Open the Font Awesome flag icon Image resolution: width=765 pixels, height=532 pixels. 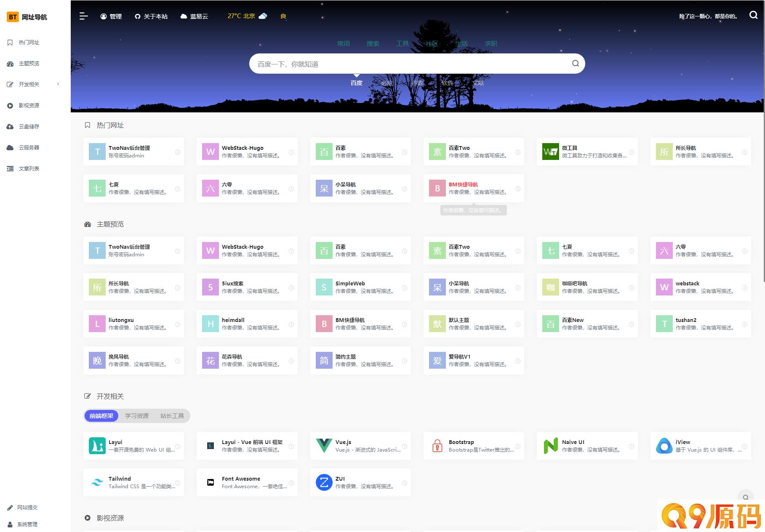[x=211, y=482]
